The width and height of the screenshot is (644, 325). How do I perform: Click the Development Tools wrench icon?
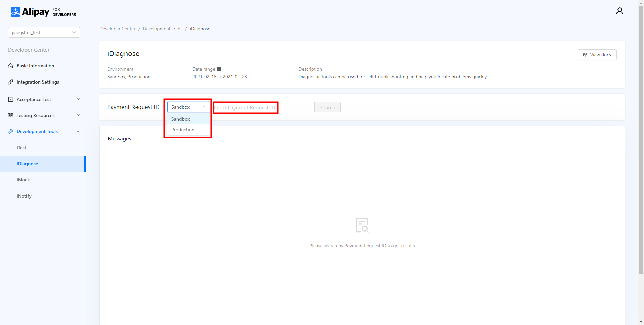[x=11, y=131]
